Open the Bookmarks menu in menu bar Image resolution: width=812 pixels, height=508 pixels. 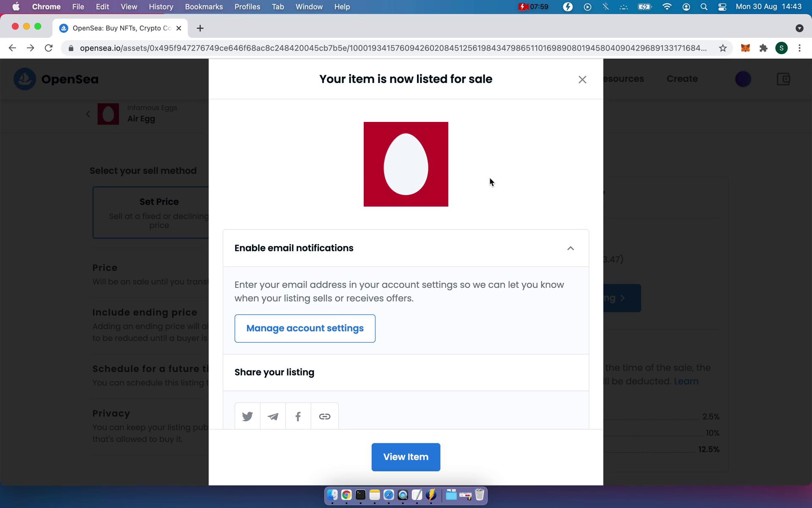coord(203,6)
